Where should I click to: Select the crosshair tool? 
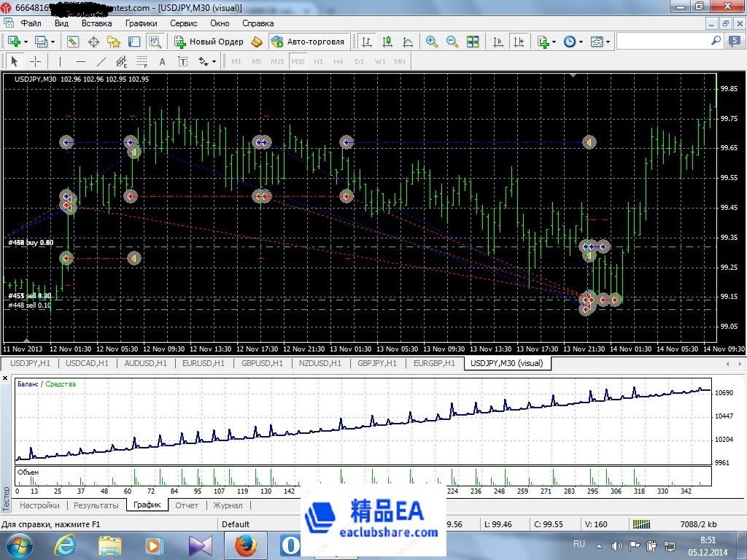[34, 62]
